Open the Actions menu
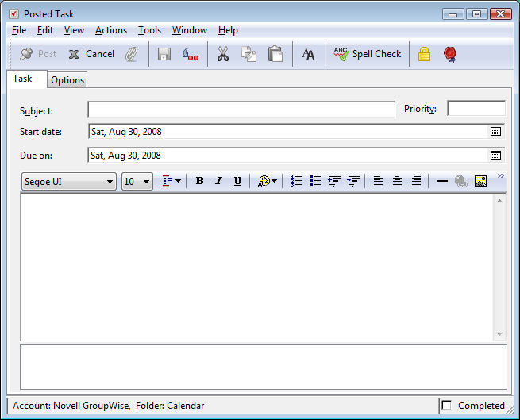Image resolution: width=520 pixels, height=420 pixels. coord(111,30)
